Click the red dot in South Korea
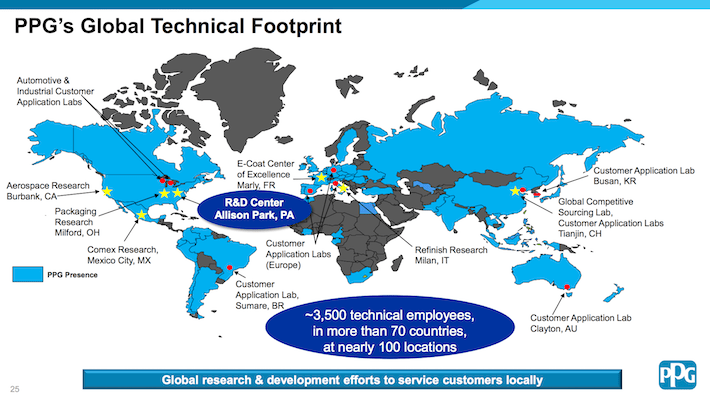 (x=537, y=194)
